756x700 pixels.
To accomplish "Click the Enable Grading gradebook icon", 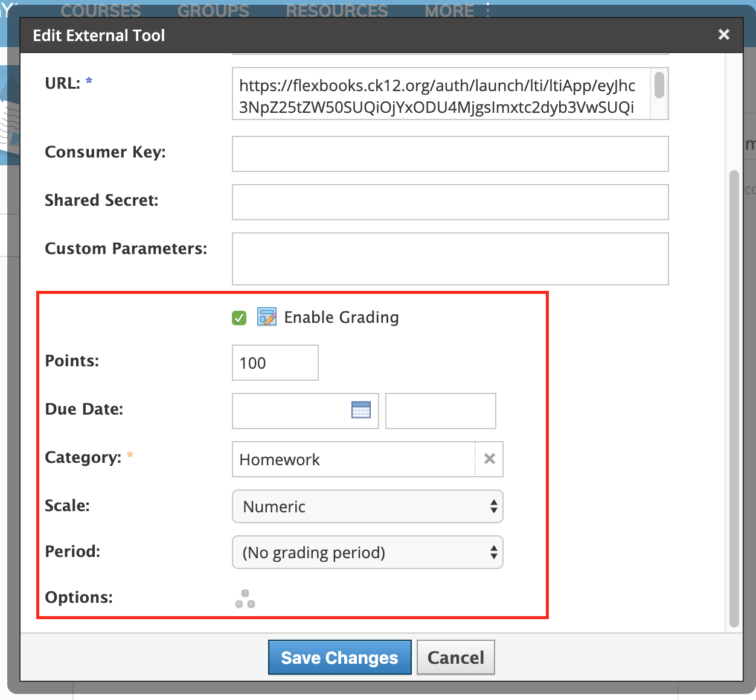I will pos(267,317).
